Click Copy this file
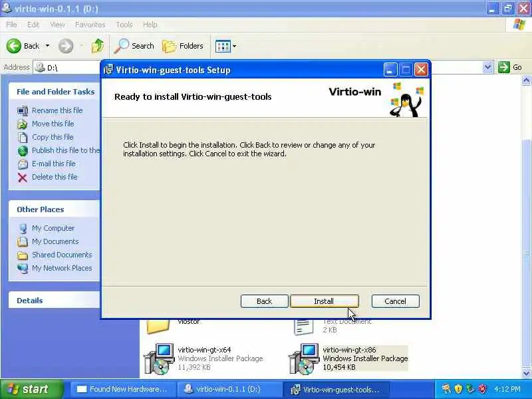Viewport: 532px width, 399px height. tap(53, 137)
